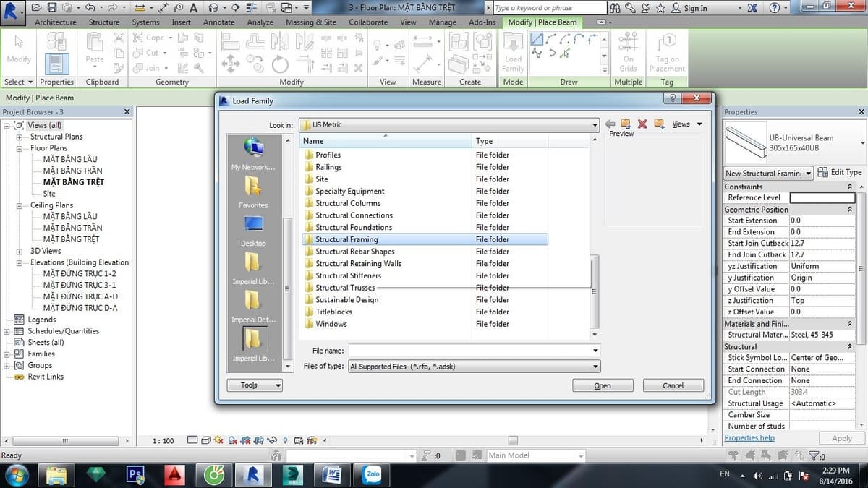The height and width of the screenshot is (488, 868).
Task: Open the Add-Ins ribbon tab
Action: coord(482,22)
